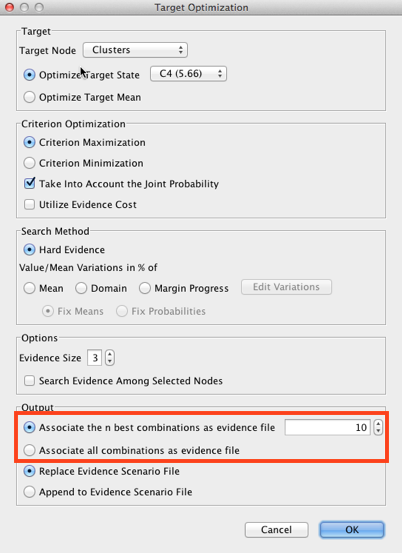Viewport: 402px width, 553px height.
Task: Select Mean variation radio button
Action: (x=29, y=288)
